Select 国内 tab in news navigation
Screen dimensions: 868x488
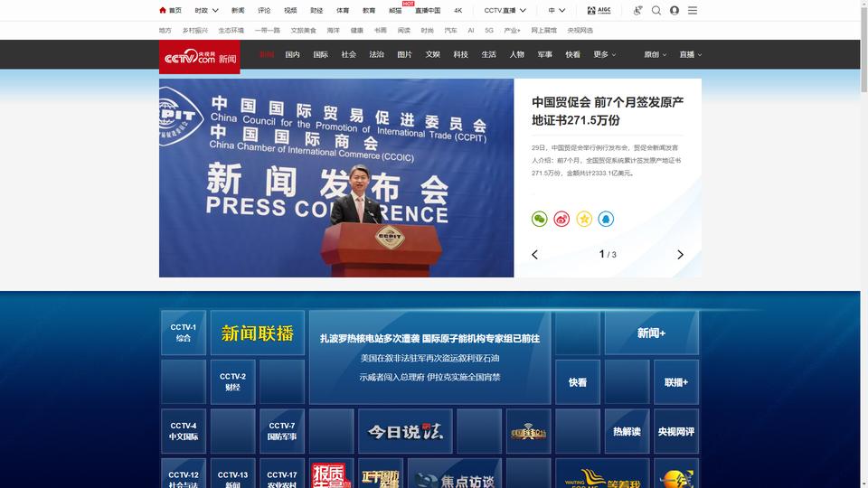(292, 55)
